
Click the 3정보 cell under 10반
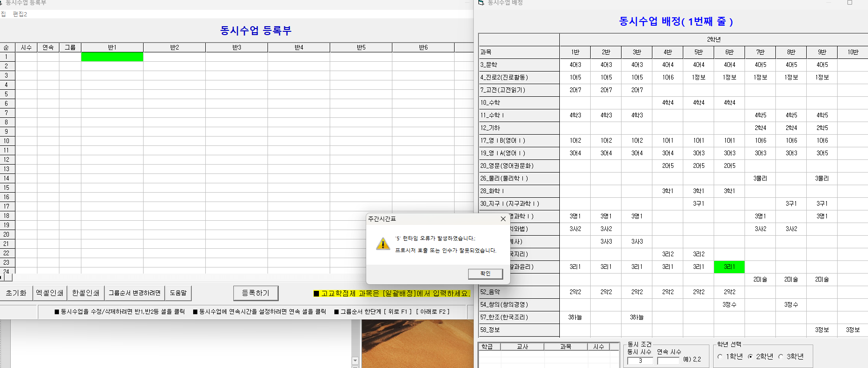[x=853, y=330]
